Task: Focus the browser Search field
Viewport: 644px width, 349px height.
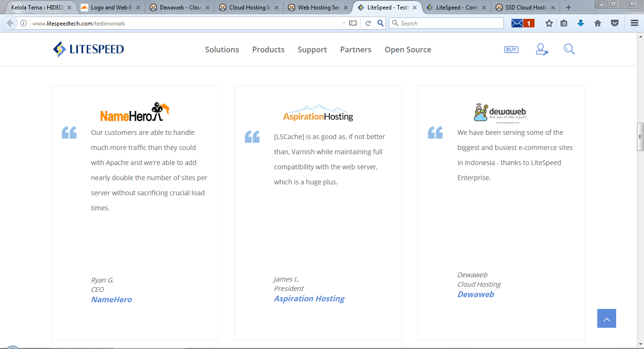Action: [x=446, y=23]
